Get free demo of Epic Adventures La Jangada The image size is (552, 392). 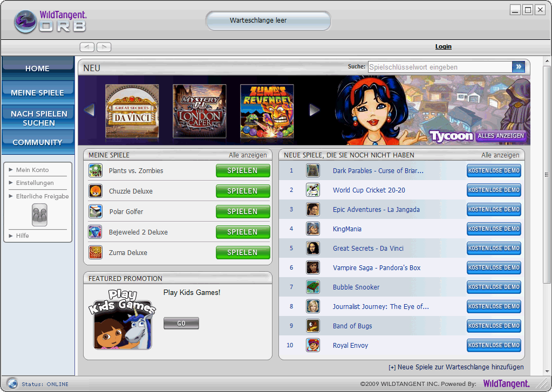(494, 209)
